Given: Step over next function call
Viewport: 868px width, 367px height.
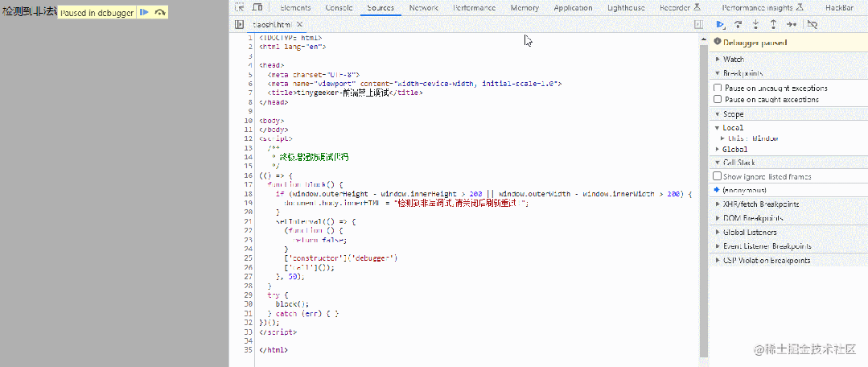Looking at the screenshot, I should (738, 24).
